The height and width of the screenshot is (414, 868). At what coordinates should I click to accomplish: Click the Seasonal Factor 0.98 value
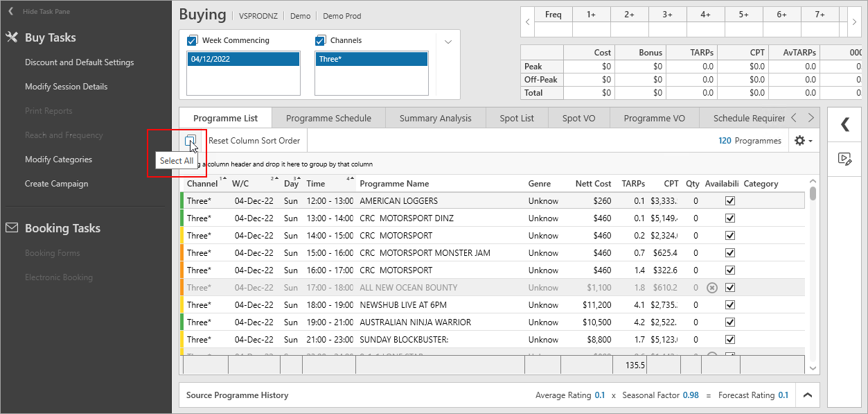[x=690, y=395]
